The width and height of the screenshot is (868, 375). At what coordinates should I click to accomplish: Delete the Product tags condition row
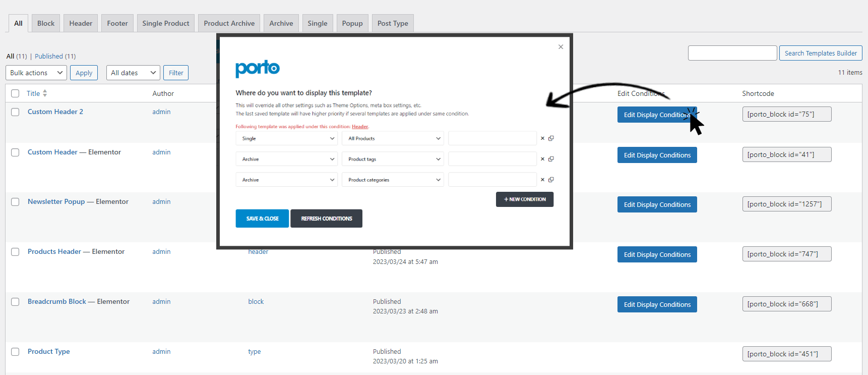[x=542, y=159]
